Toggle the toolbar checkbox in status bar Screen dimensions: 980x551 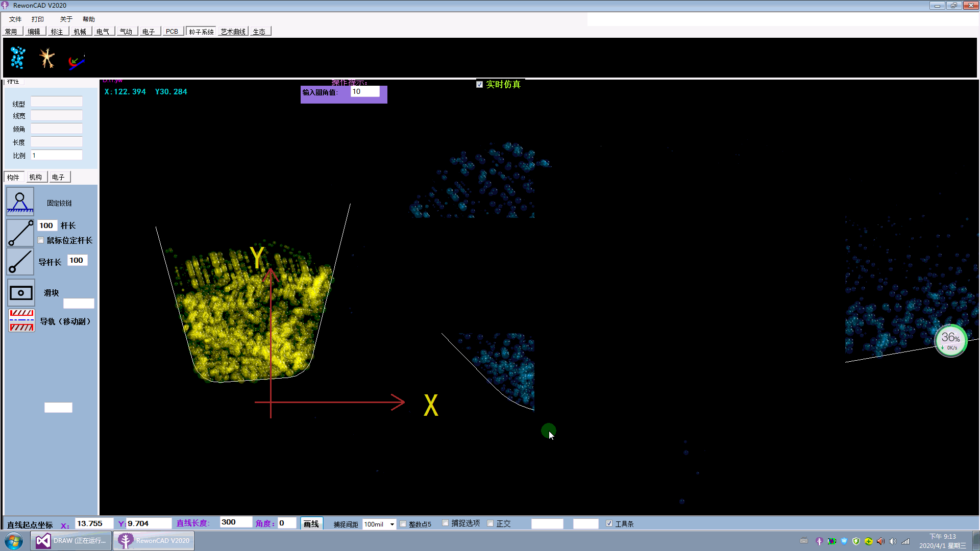point(609,523)
